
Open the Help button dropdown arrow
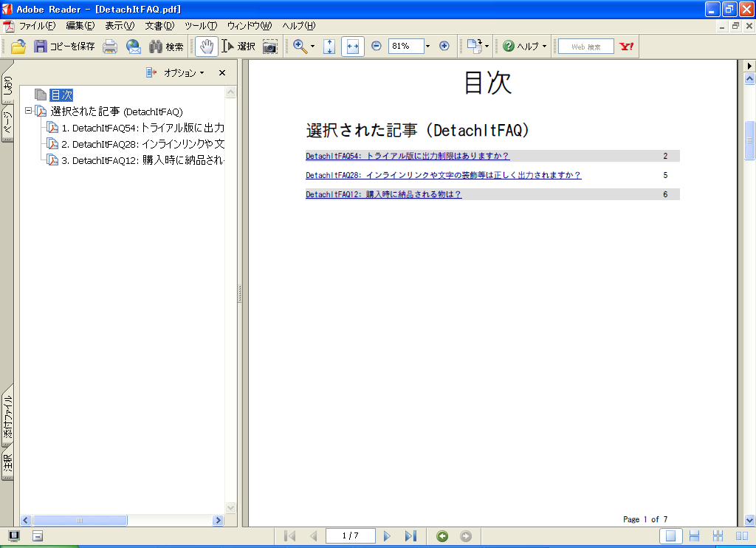pyautogui.click(x=544, y=47)
